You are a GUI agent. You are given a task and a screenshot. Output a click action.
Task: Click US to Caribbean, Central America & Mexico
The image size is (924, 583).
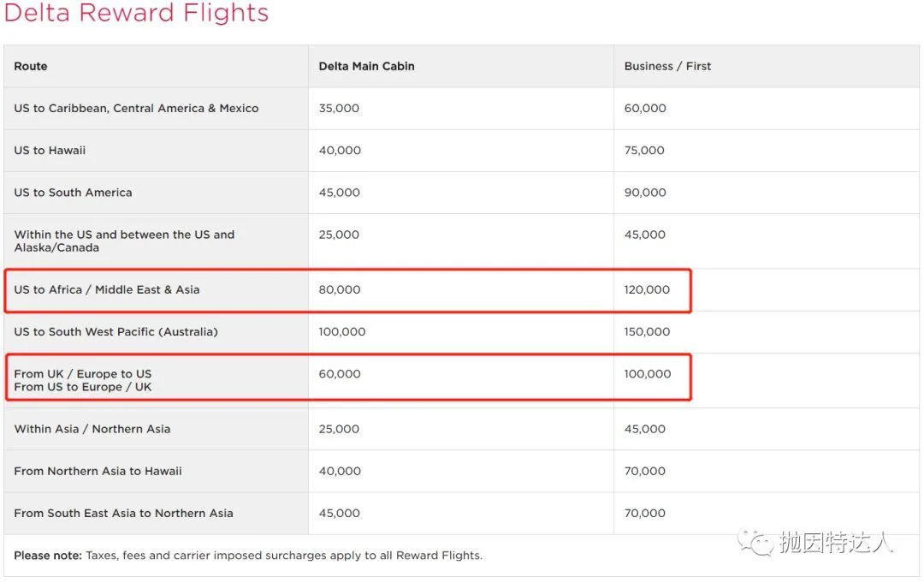136,109
